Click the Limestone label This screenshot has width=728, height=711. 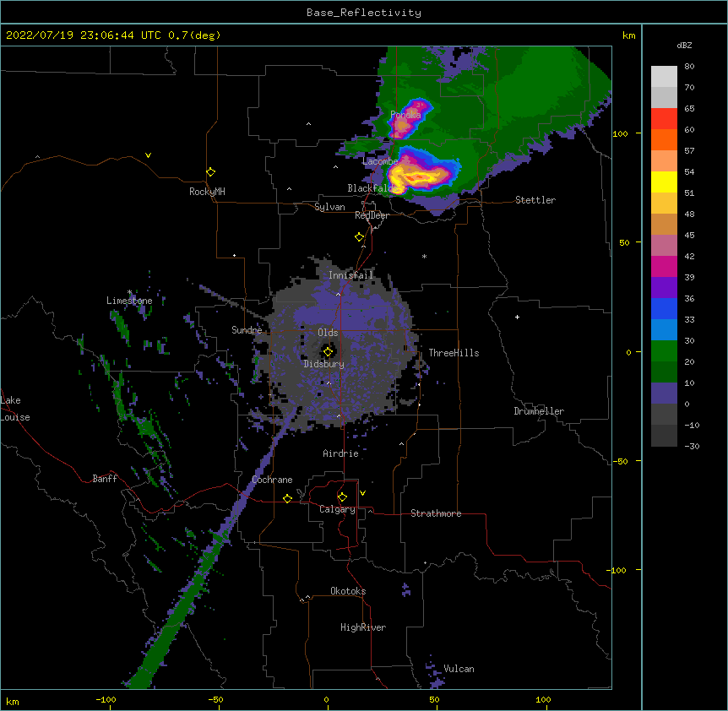point(129,301)
